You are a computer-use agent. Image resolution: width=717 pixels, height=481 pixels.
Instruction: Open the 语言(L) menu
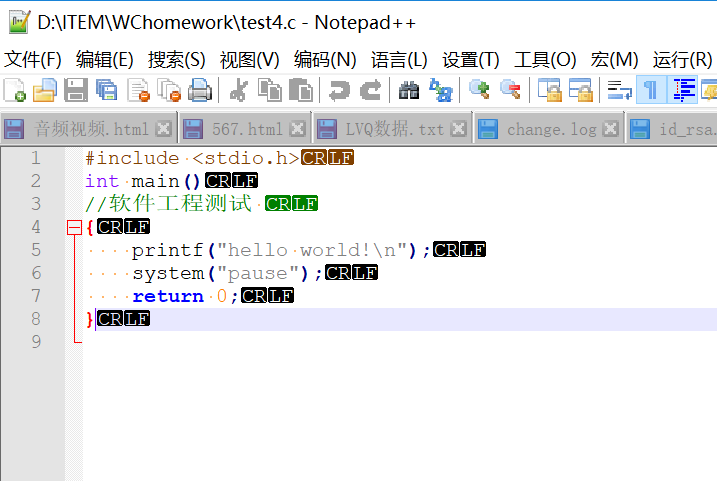[x=399, y=60]
